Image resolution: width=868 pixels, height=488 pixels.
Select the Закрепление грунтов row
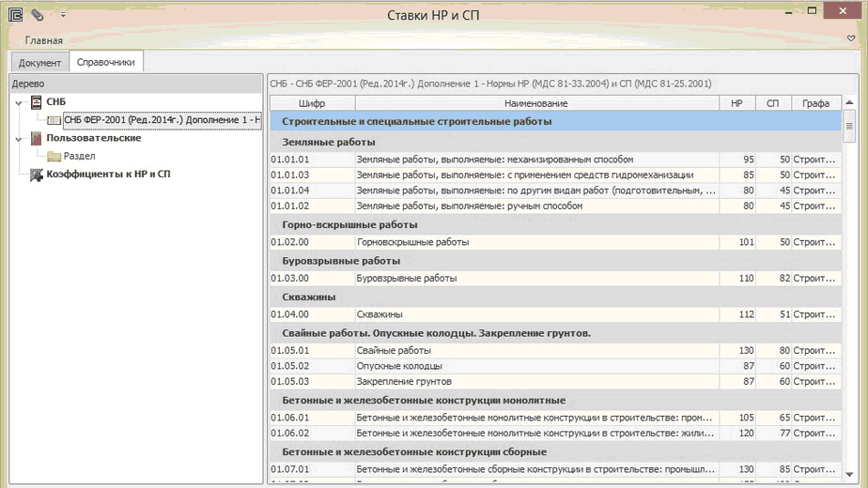556,381
